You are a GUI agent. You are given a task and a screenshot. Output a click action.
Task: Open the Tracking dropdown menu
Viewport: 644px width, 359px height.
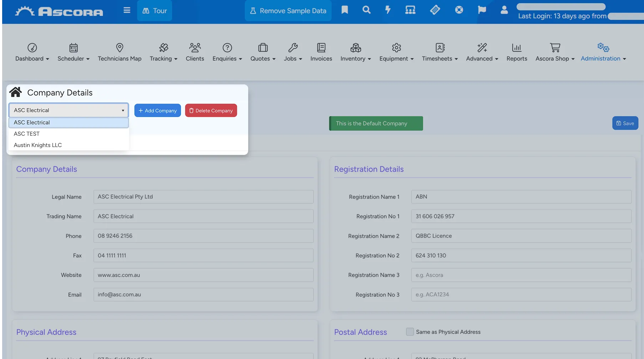[x=163, y=52]
